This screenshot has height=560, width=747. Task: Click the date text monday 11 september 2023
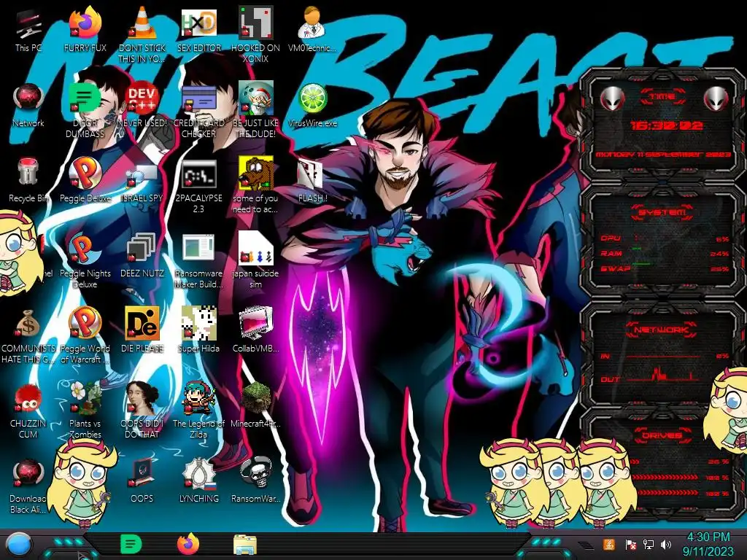[x=663, y=155]
